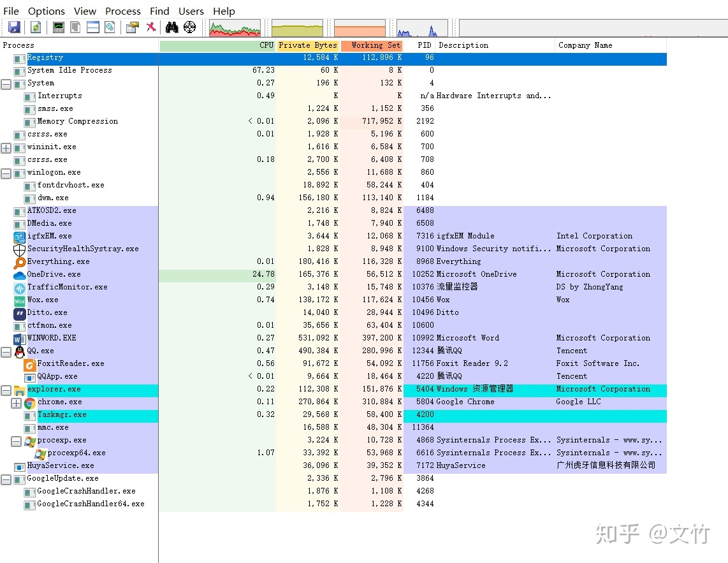Click the FoxitReader.exe orange icon

pyautogui.click(x=30, y=365)
